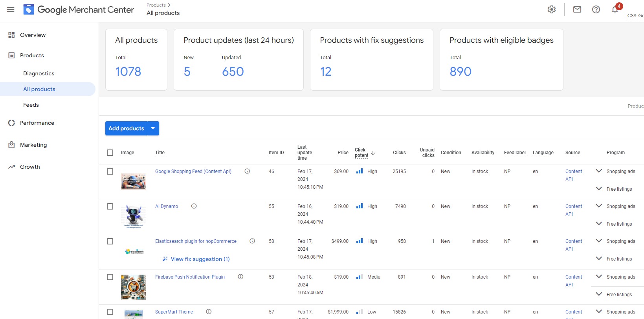The image size is (644, 319).
Task: Click the 12 fix suggestions total
Action: (x=326, y=71)
